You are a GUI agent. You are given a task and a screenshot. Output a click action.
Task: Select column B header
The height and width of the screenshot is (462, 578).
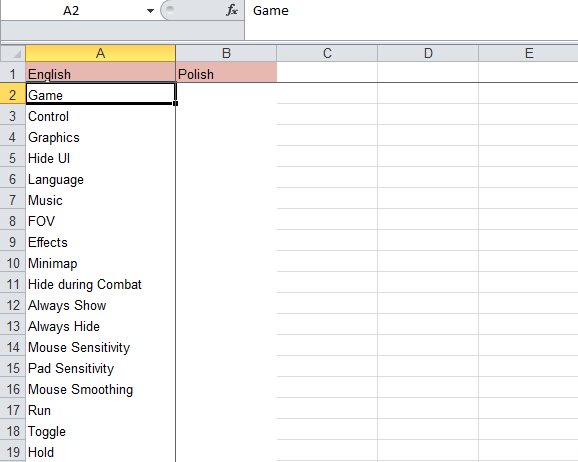[226, 53]
